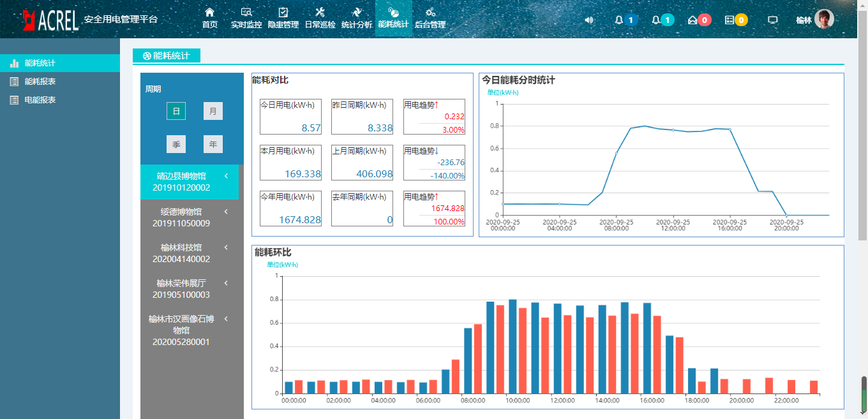868x419 pixels.
Task: Open the bell alert with blue badge
Action: tap(618, 20)
